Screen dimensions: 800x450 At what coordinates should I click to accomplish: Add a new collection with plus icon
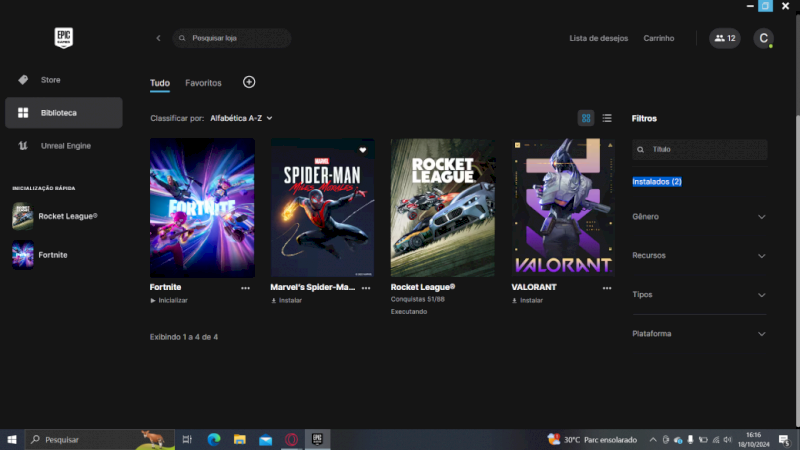249,82
